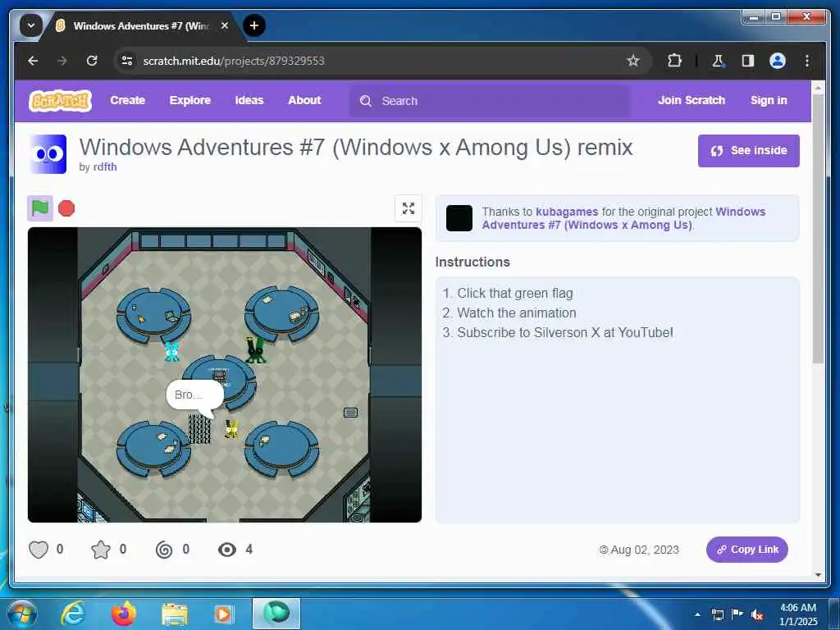
Task: Open the rdfth profile avatar
Action: point(48,154)
